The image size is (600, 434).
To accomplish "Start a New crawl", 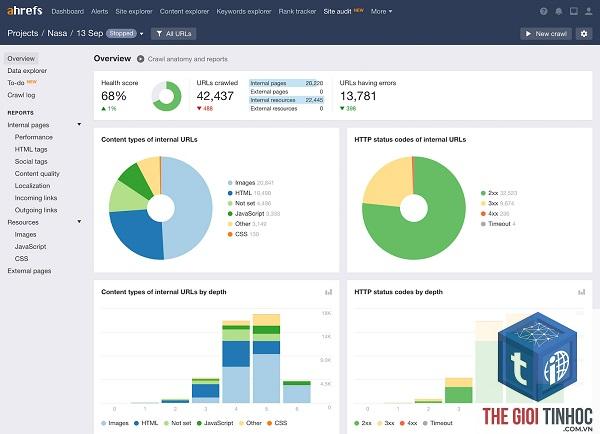I will [x=546, y=34].
